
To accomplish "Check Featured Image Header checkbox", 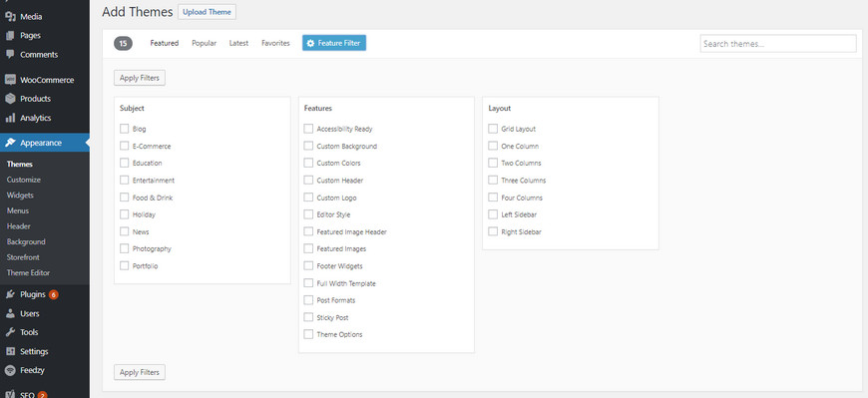I will (x=308, y=231).
